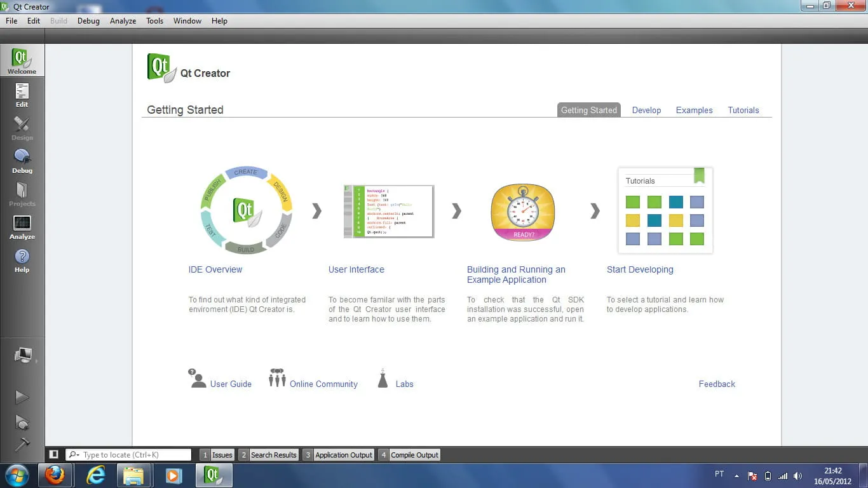Toggle the left sidebar visibility button
Image resolution: width=868 pixels, height=488 pixels.
click(x=54, y=454)
